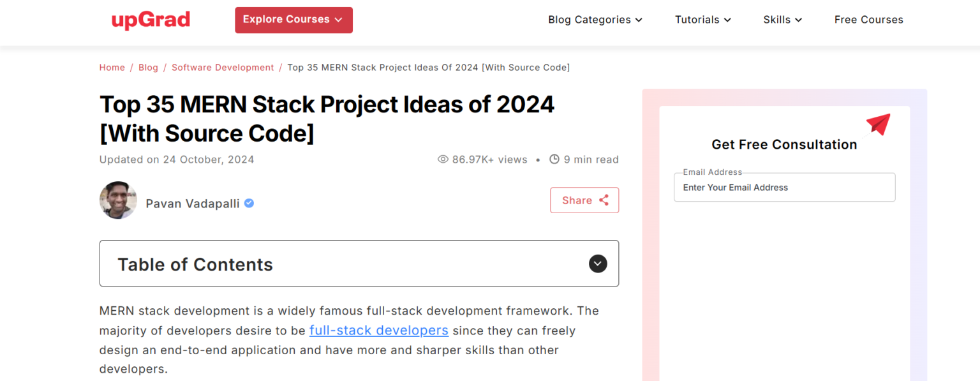Click the Share button
Image resolution: width=980 pixels, height=381 pixels.
(x=584, y=200)
